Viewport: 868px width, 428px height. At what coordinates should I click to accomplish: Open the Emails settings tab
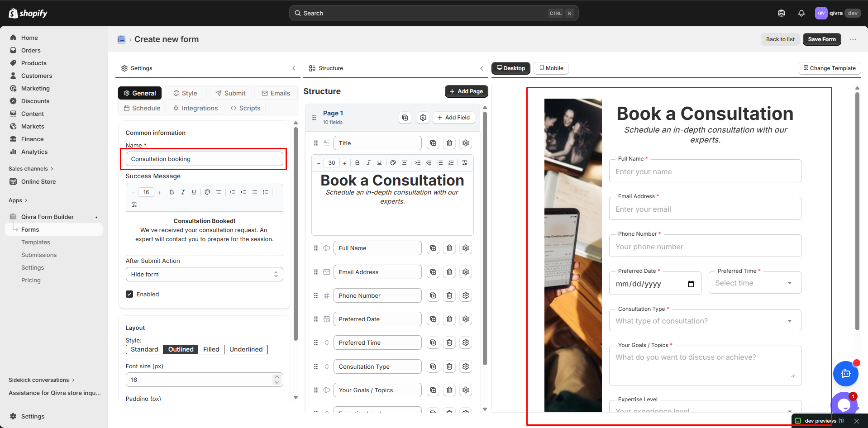click(x=276, y=93)
